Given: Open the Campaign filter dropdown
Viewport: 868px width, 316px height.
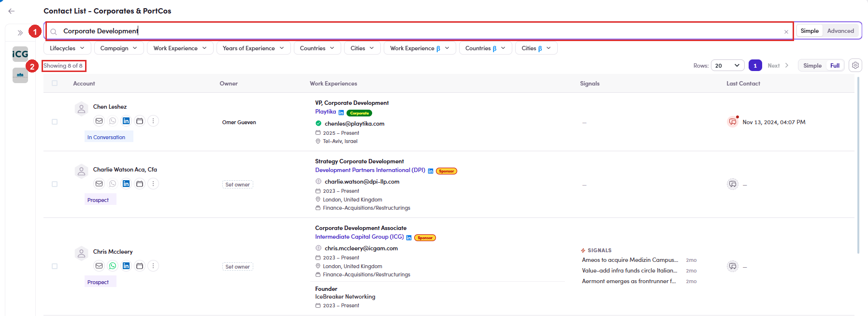Looking at the screenshot, I should pos(119,48).
